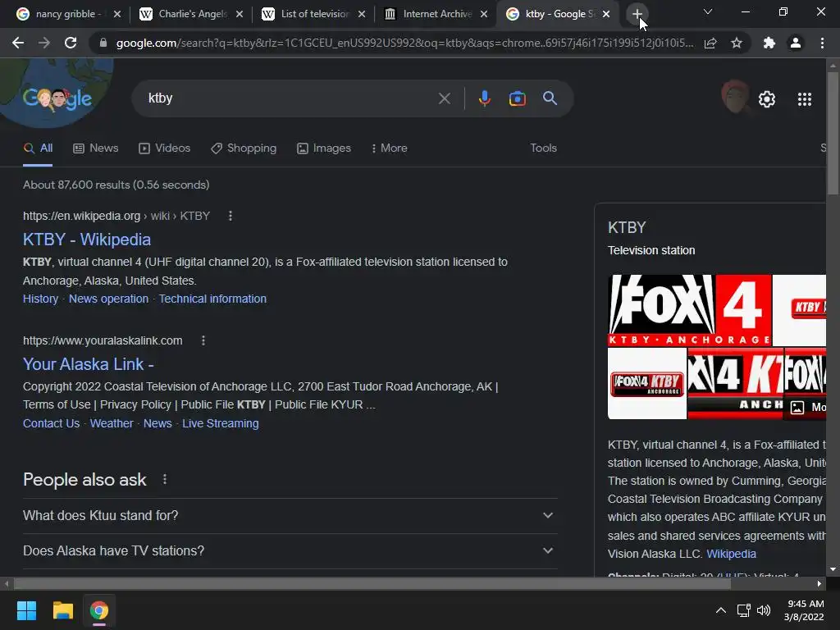
Task: Click the horizontal scrollbar
Action: [372, 583]
